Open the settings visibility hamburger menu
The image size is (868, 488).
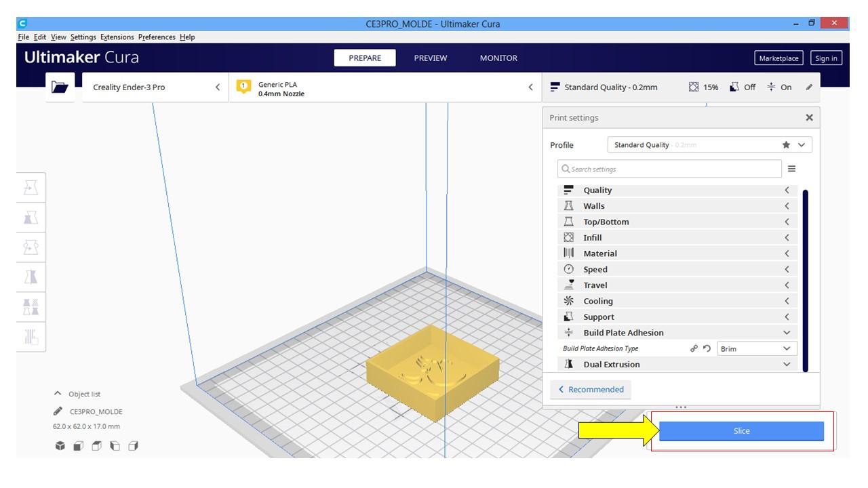pyautogui.click(x=791, y=169)
